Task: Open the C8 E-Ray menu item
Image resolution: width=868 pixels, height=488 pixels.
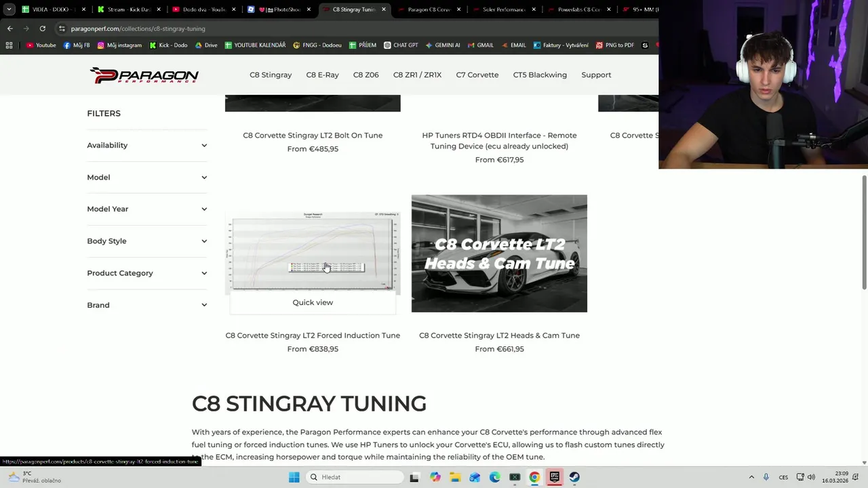Action: point(322,75)
